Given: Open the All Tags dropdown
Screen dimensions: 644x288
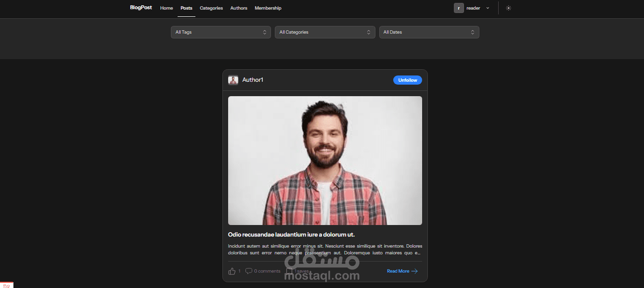Looking at the screenshot, I should (221, 32).
